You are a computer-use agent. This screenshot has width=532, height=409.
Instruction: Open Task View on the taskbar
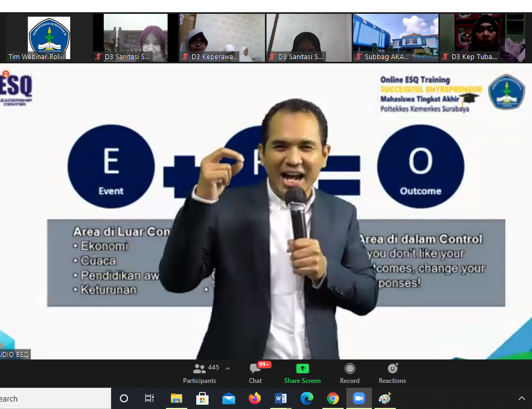(149, 398)
